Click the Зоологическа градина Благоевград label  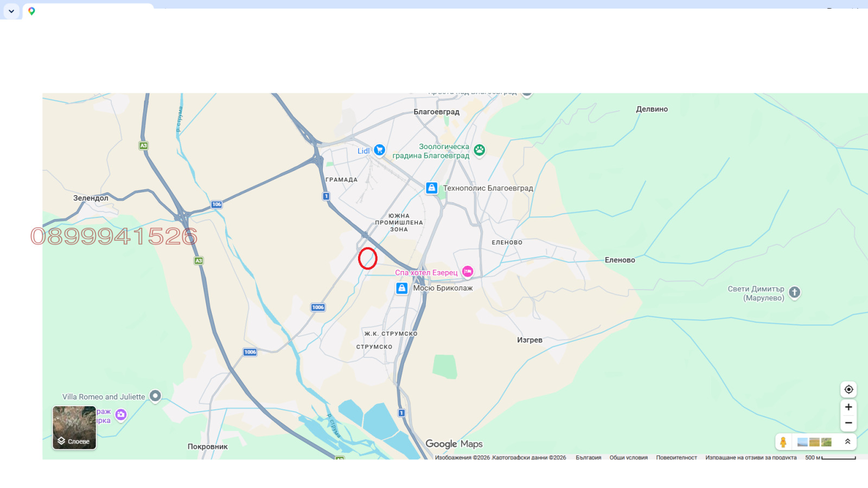[431, 151]
